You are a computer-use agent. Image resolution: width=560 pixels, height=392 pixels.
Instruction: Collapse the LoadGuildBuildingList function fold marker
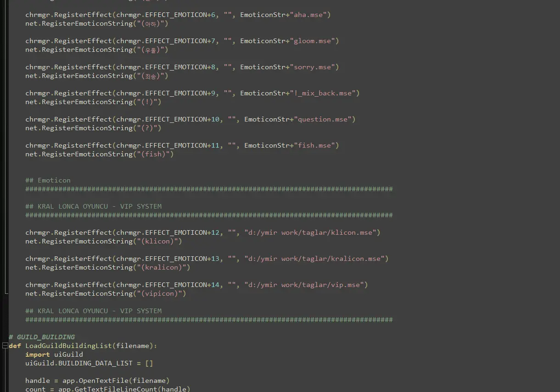4,346
